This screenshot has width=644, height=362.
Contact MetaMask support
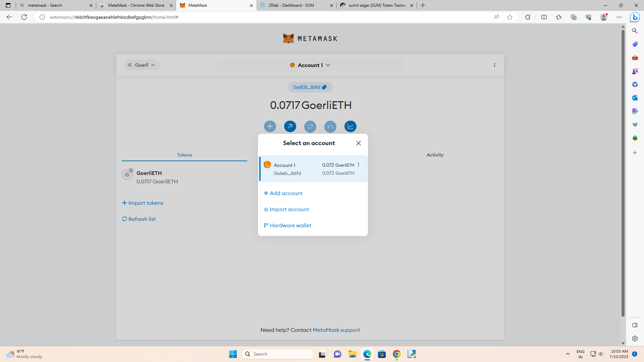point(336,330)
